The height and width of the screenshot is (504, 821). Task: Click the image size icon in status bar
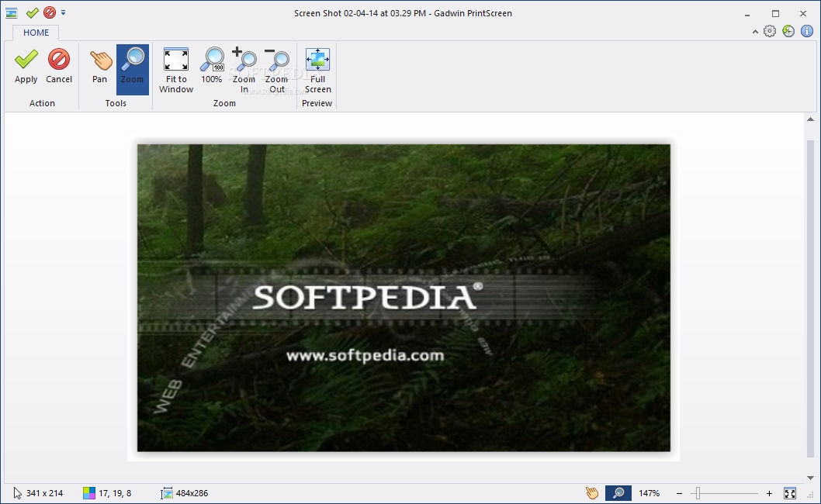click(x=167, y=493)
